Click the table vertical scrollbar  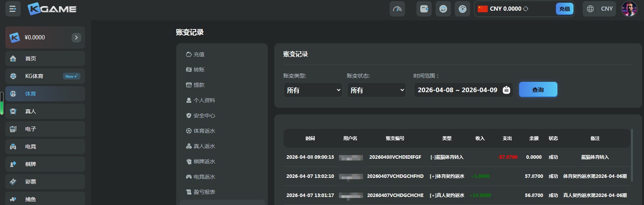pyautogui.click(x=632, y=155)
